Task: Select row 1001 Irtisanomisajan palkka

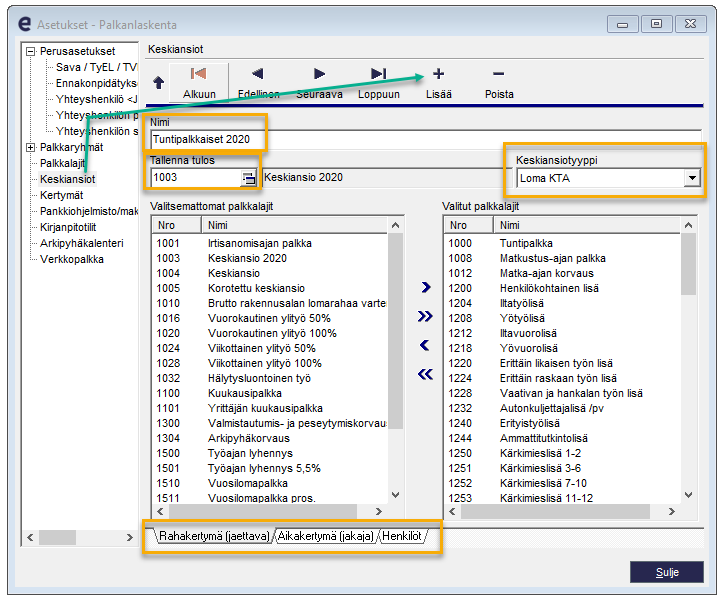Action: (270, 243)
